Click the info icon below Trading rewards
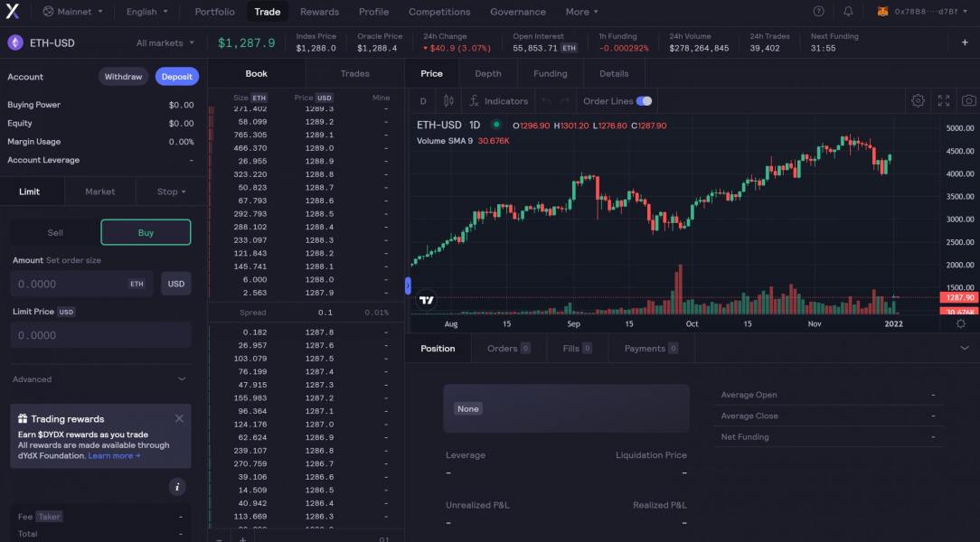 pos(177,486)
